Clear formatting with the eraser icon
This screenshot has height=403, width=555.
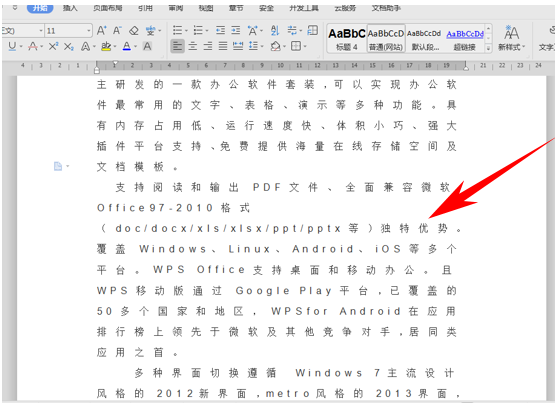pyautogui.click(x=134, y=31)
